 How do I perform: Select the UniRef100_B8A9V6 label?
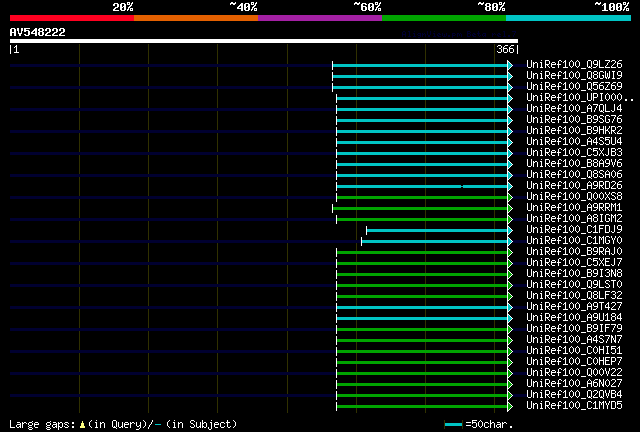574,163
